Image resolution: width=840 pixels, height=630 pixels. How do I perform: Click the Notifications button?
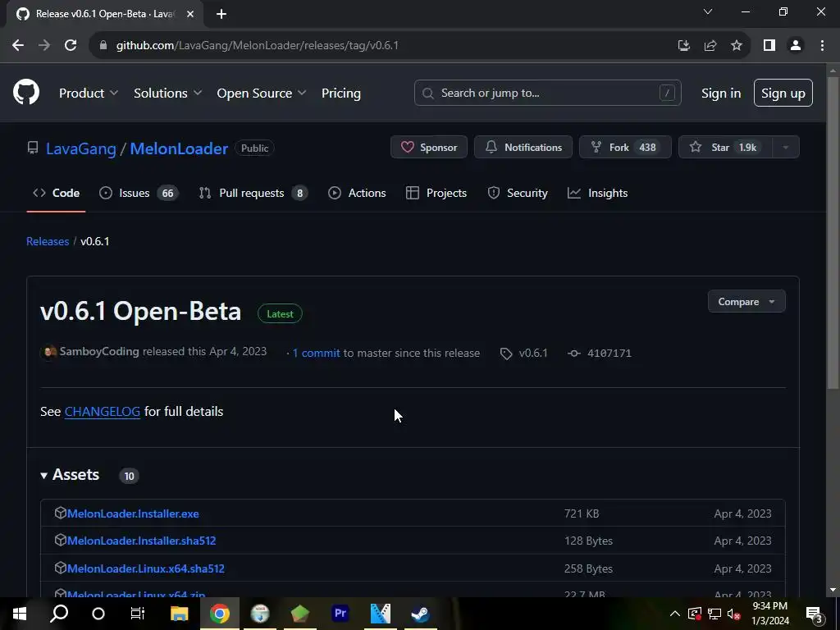(x=523, y=148)
